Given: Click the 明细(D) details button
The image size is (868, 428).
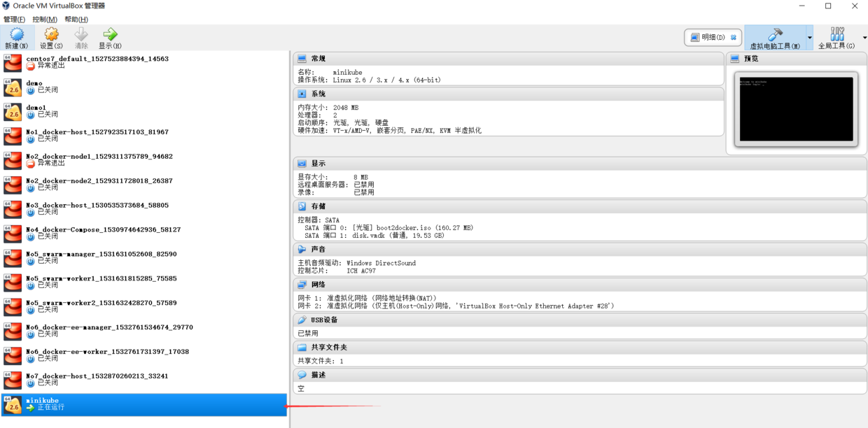Looking at the screenshot, I should [713, 38].
